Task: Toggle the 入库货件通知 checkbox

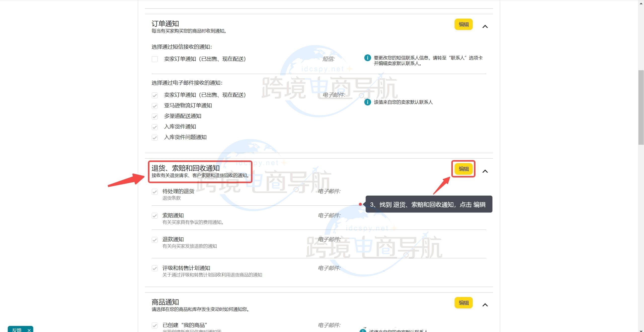Action: click(154, 127)
